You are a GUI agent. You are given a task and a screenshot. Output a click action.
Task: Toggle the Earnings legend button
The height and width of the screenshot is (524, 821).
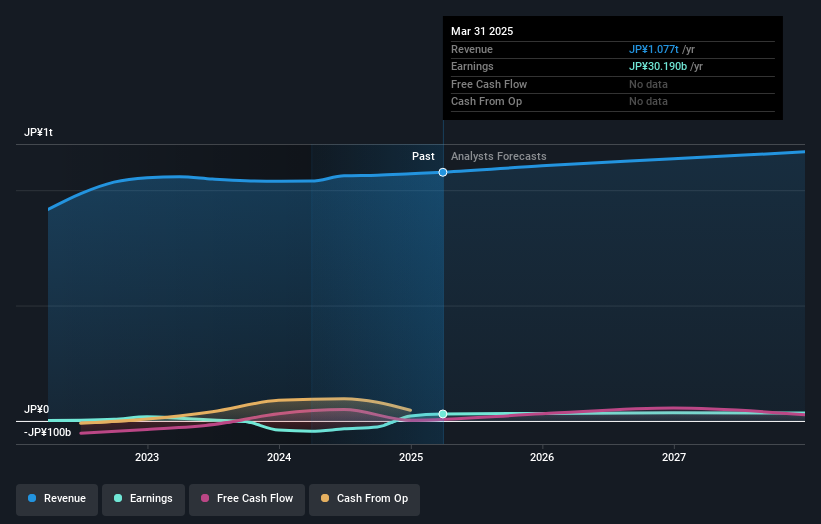click(x=143, y=499)
